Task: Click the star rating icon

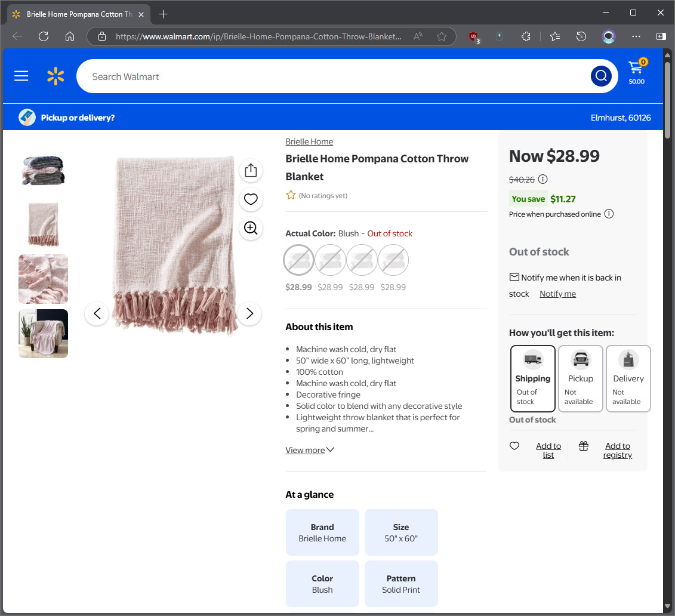Action: [291, 195]
